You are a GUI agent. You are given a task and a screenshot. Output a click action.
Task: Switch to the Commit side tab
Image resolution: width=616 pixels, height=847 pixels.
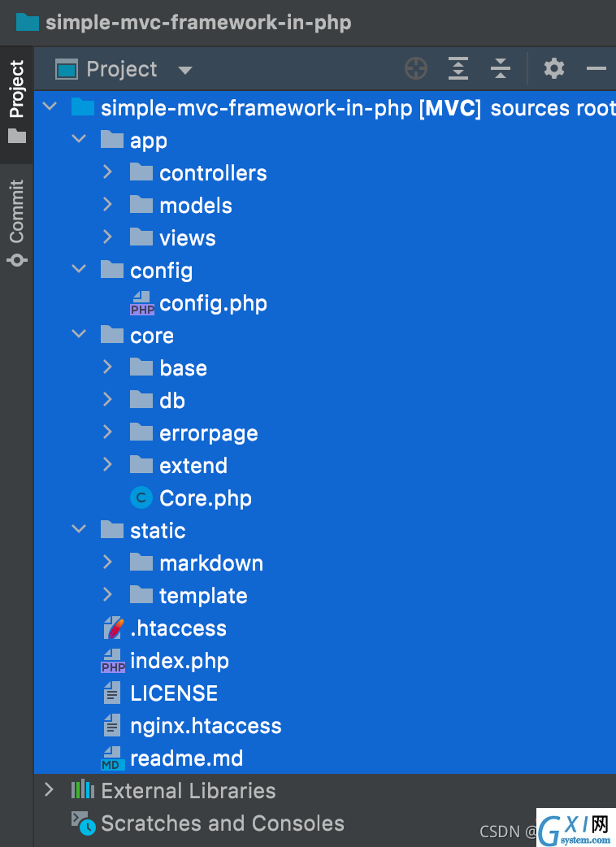pyautogui.click(x=17, y=224)
